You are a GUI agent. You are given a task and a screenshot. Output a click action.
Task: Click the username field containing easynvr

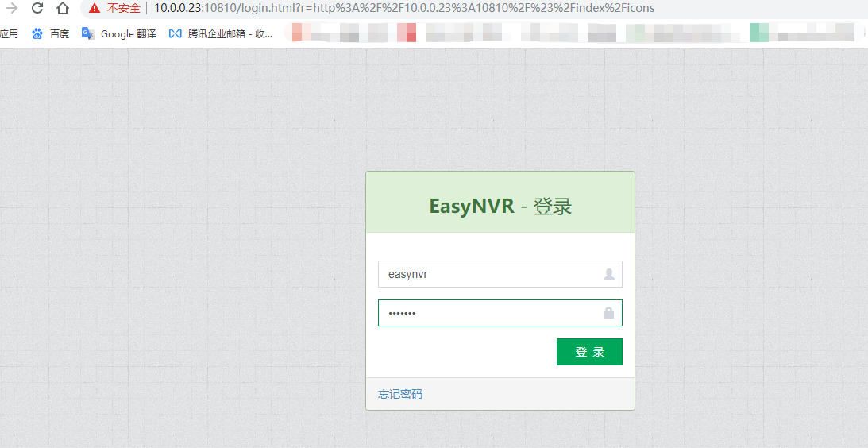pyautogui.click(x=500, y=274)
